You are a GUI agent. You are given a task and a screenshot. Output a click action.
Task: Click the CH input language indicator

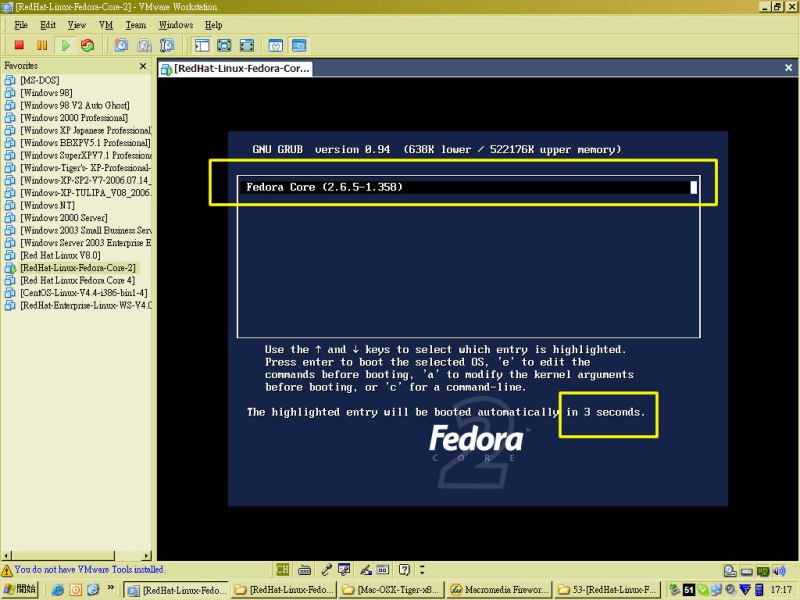tap(282, 569)
